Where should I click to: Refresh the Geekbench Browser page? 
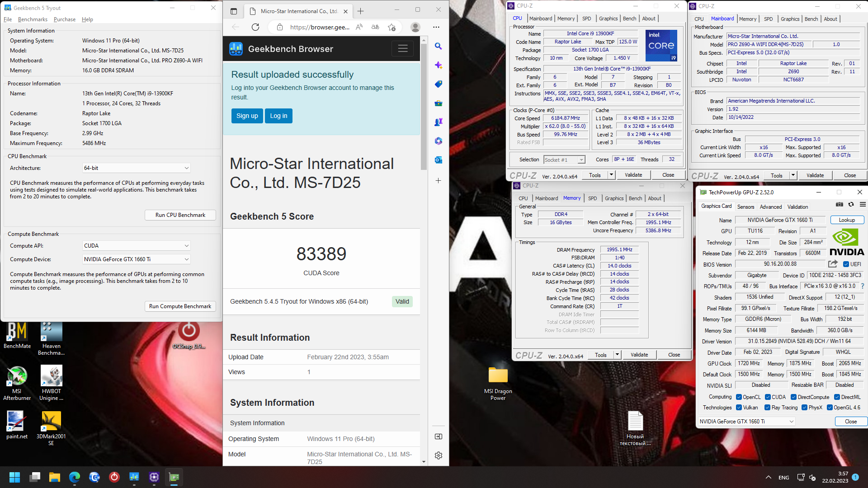coord(255,27)
